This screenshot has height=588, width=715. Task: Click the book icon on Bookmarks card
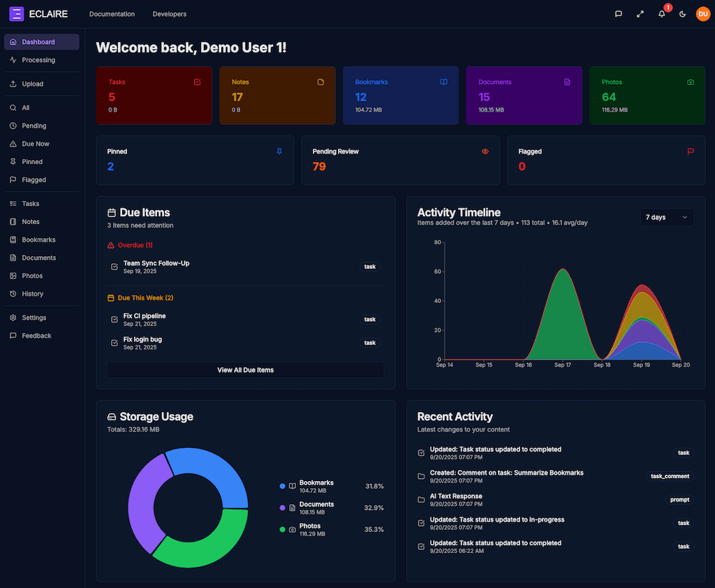tap(443, 82)
